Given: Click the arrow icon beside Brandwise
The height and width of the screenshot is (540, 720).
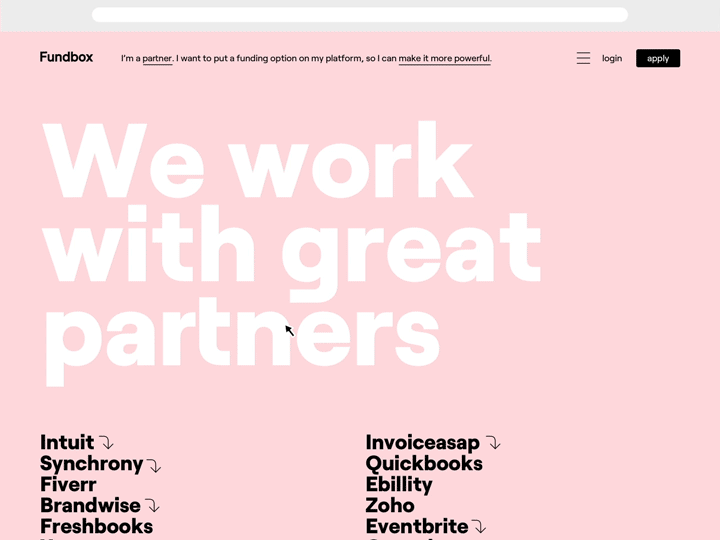Looking at the screenshot, I should [x=152, y=506].
